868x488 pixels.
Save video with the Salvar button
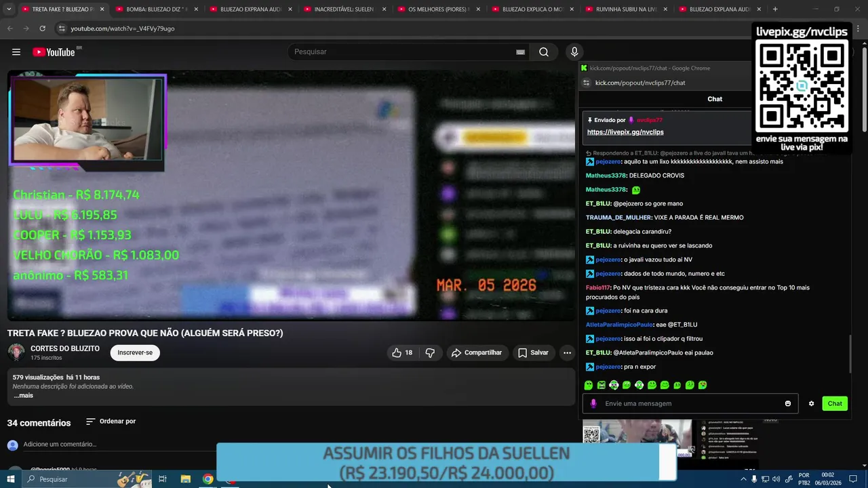pyautogui.click(x=533, y=352)
